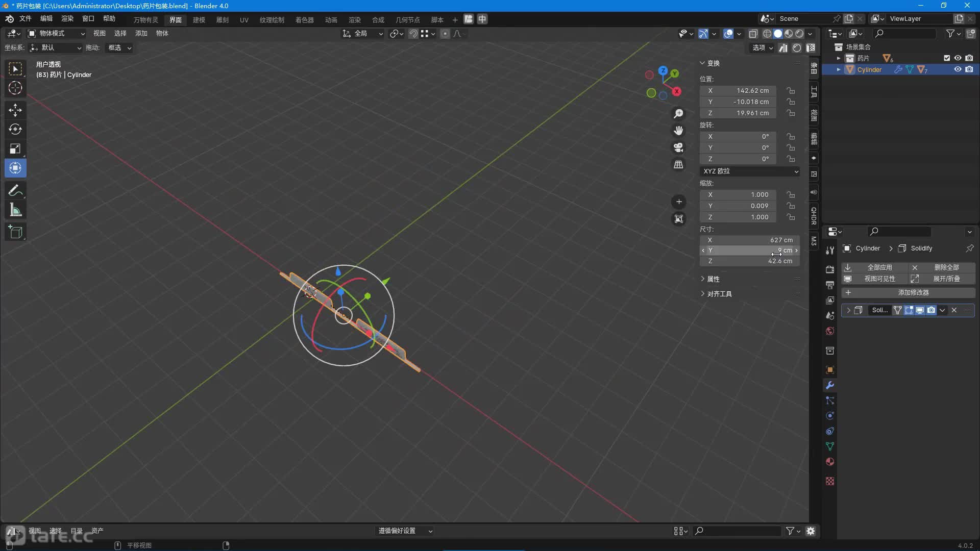Screen dimensions: 980x551
Task: Open the Scene properties tab
Action: [830, 315]
